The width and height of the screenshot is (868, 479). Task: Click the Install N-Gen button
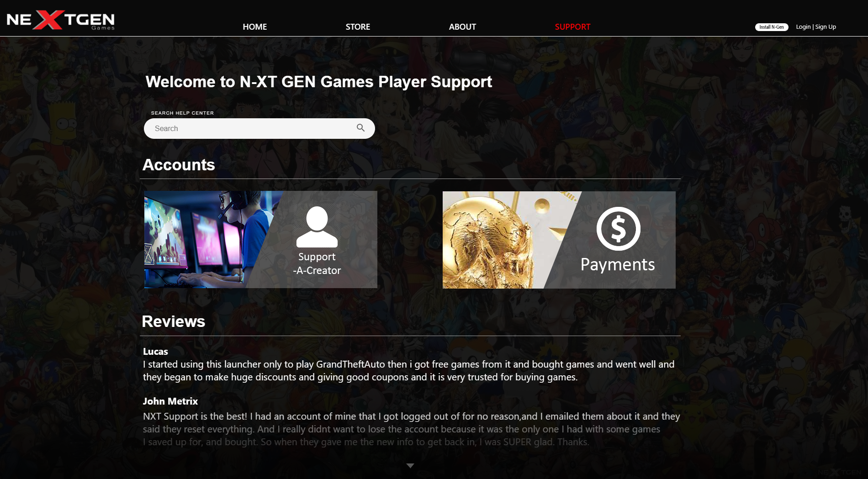771,27
